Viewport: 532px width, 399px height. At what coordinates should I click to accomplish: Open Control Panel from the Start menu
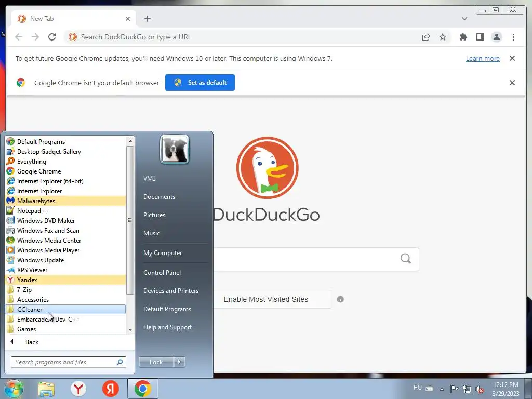pos(162,272)
